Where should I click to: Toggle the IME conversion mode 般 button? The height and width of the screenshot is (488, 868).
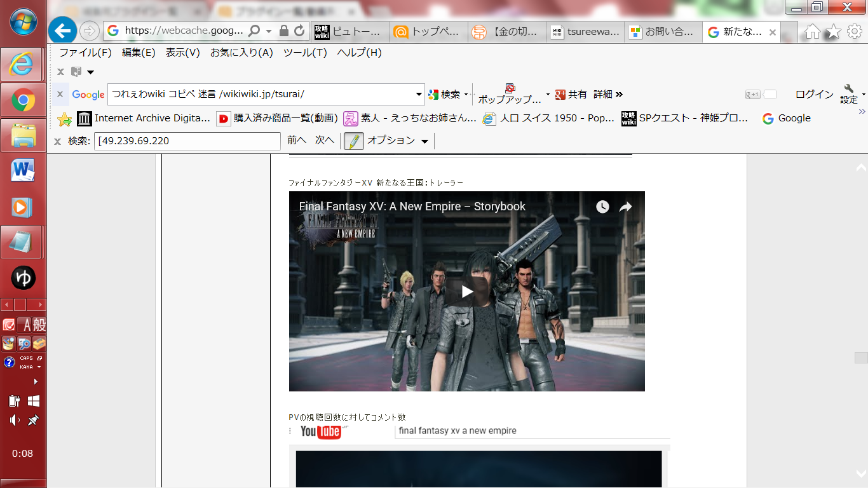39,325
